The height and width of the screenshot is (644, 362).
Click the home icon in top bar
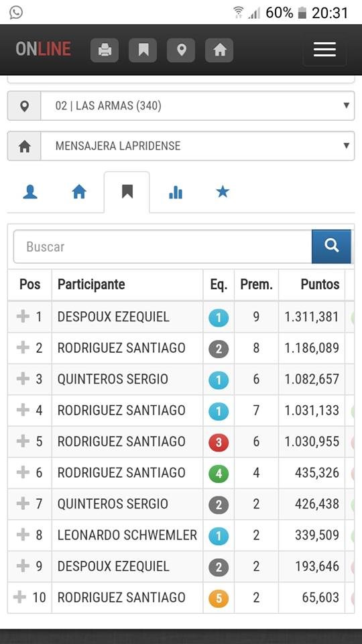(219, 50)
